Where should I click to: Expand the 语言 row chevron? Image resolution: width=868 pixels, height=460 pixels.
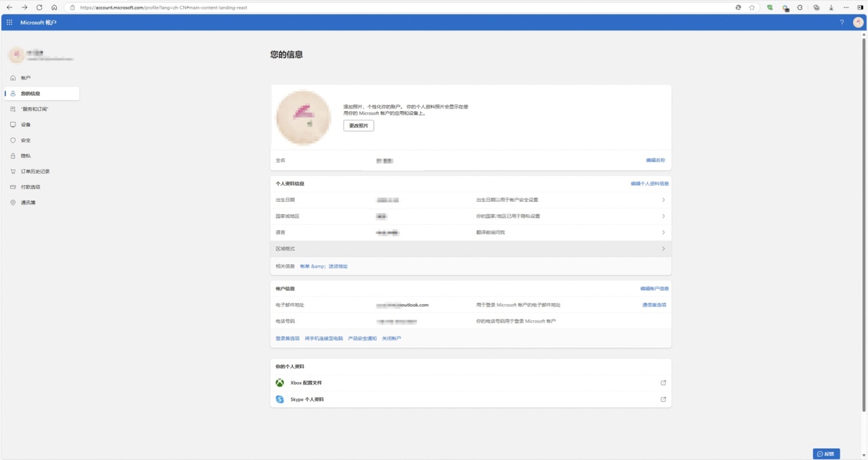[x=663, y=232]
